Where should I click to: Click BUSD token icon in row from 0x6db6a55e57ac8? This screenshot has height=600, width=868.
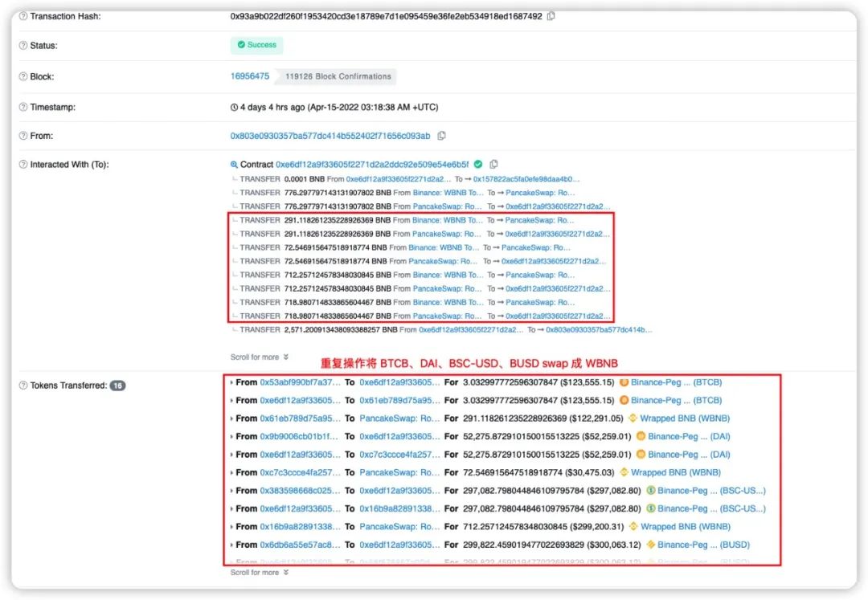(650, 545)
